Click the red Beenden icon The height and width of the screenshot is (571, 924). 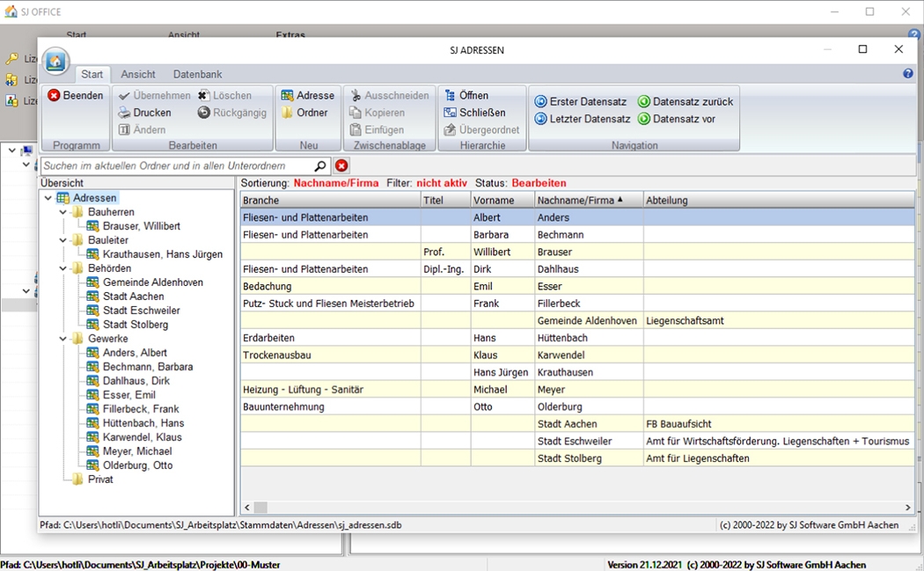click(54, 96)
